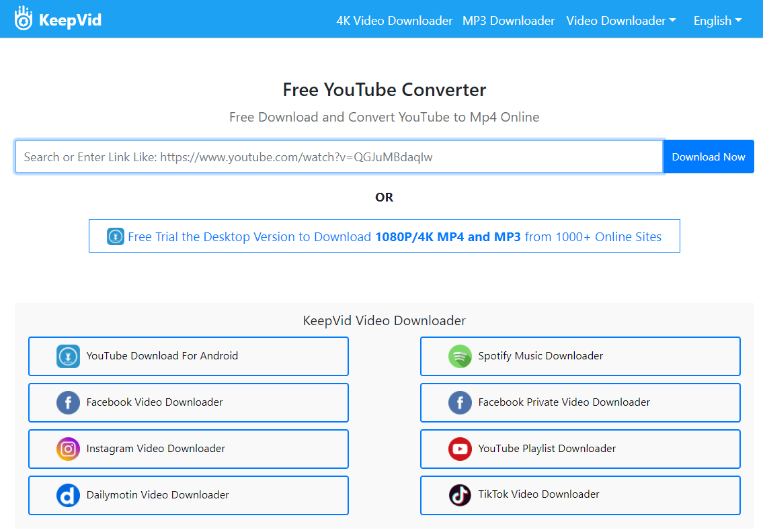Viewport: 763px width, 532px height.
Task: Click the KeepVid brand name text
Action: pos(70,20)
